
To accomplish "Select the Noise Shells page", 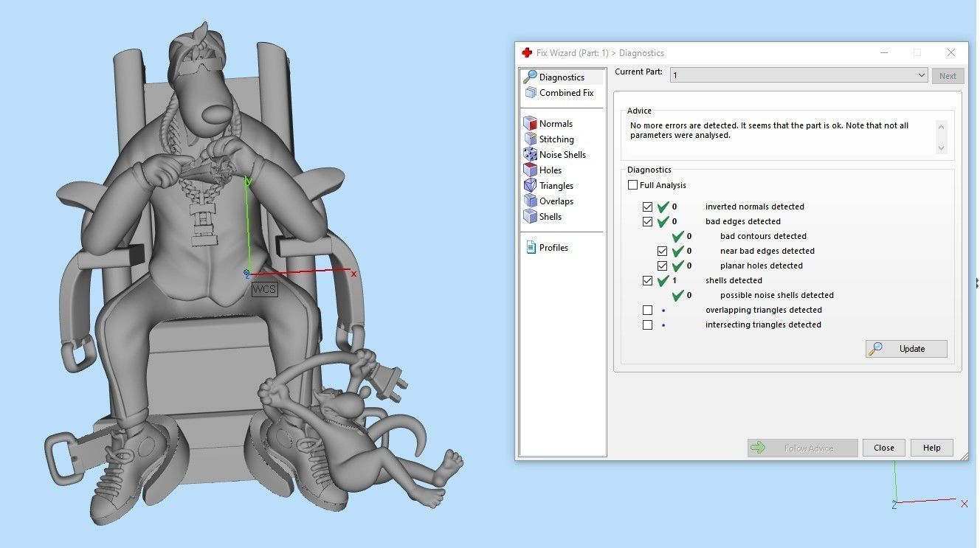I will tap(562, 155).
